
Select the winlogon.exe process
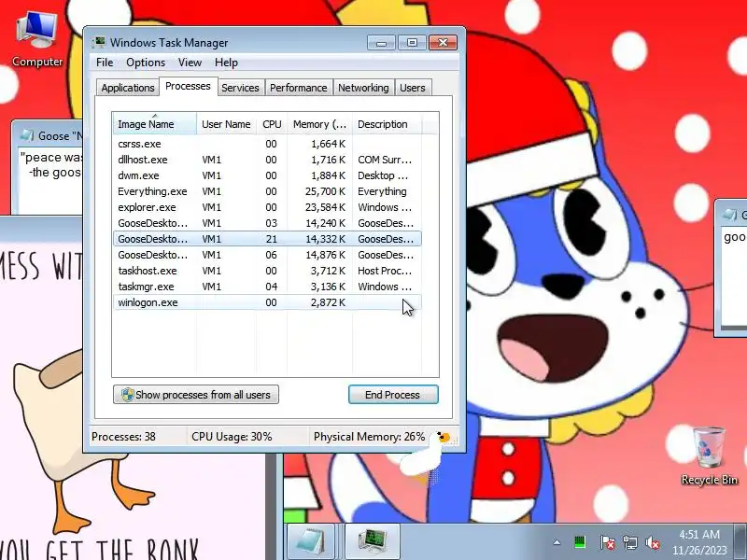[x=267, y=302]
